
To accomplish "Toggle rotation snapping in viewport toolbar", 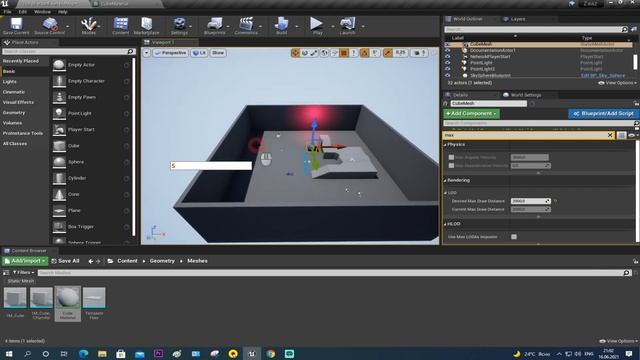I will click(364, 53).
